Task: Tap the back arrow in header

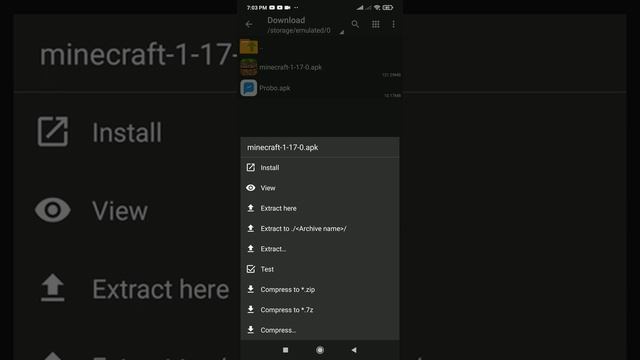Action: pyautogui.click(x=249, y=24)
